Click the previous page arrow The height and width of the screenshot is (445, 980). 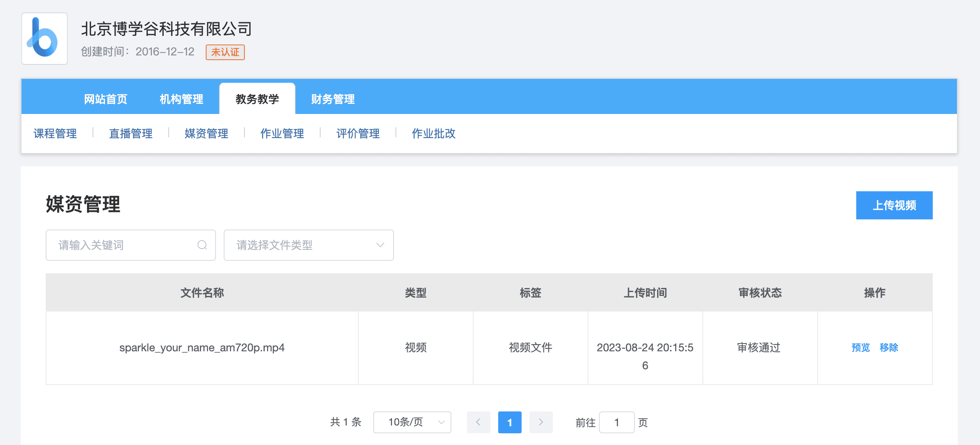[478, 422]
